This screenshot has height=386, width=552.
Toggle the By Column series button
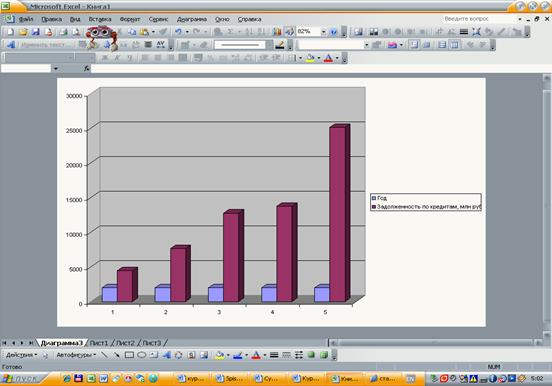(x=454, y=45)
